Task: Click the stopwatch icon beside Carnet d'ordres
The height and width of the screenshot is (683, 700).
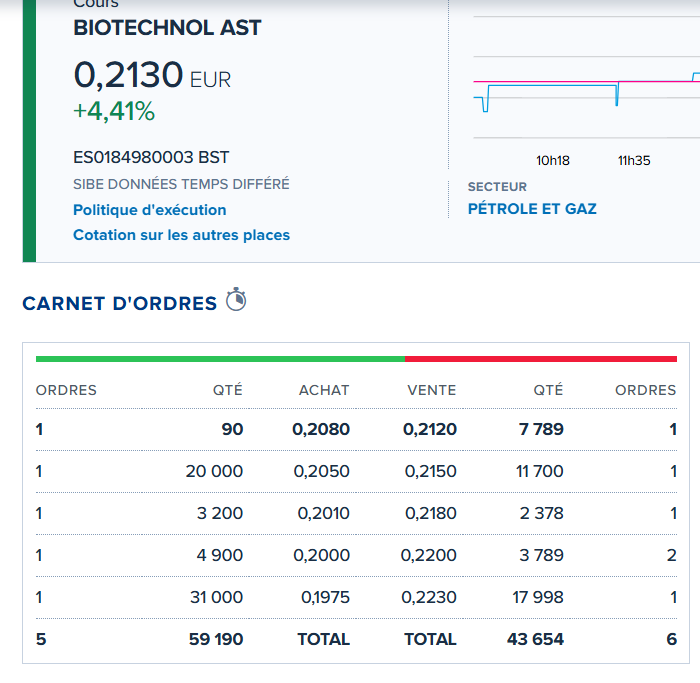Action: (x=236, y=299)
